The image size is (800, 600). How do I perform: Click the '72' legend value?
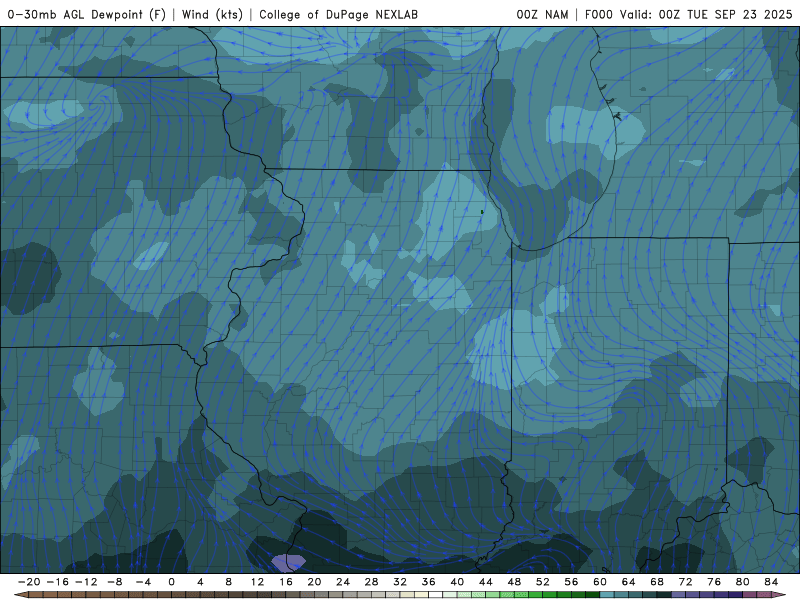tap(686, 582)
